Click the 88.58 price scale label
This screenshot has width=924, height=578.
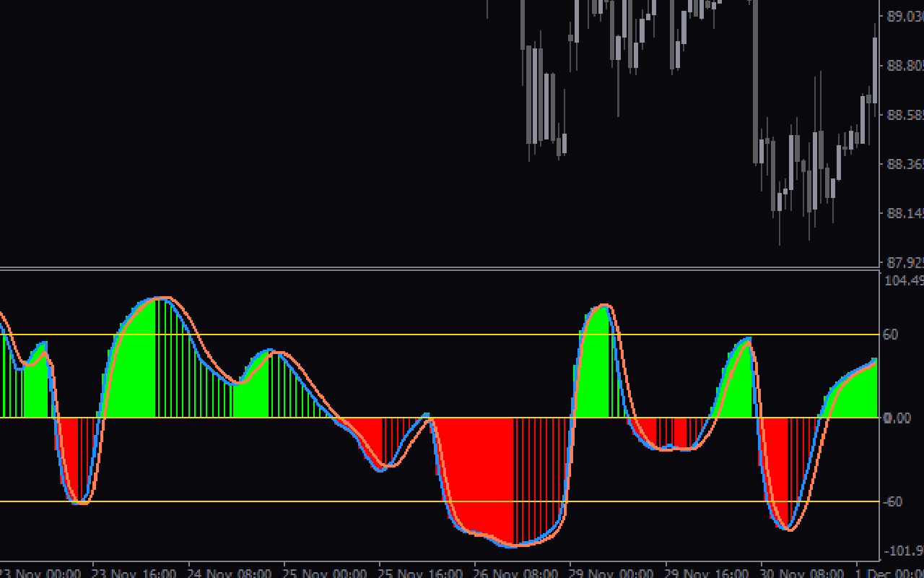pyautogui.click(x=905, y=115)
